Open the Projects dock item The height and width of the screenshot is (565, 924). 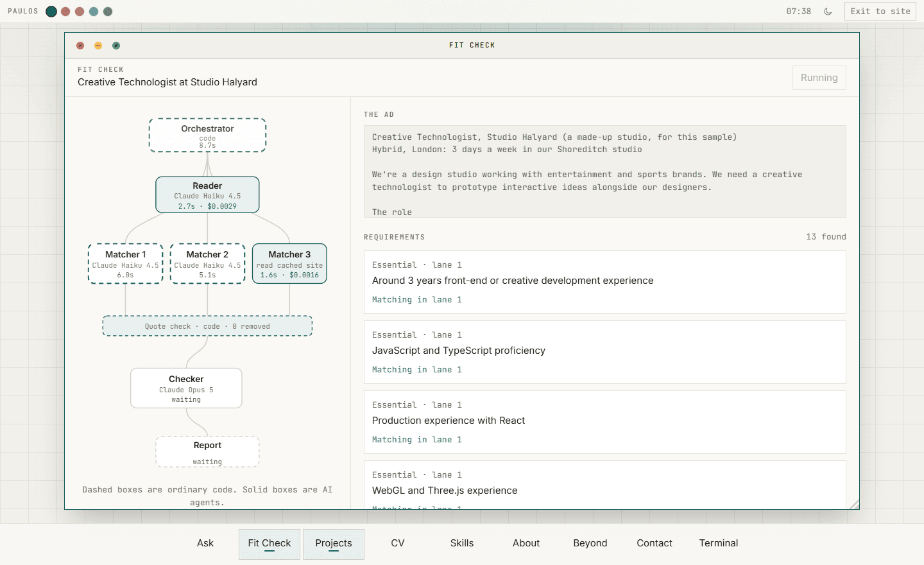click(334, 544)
